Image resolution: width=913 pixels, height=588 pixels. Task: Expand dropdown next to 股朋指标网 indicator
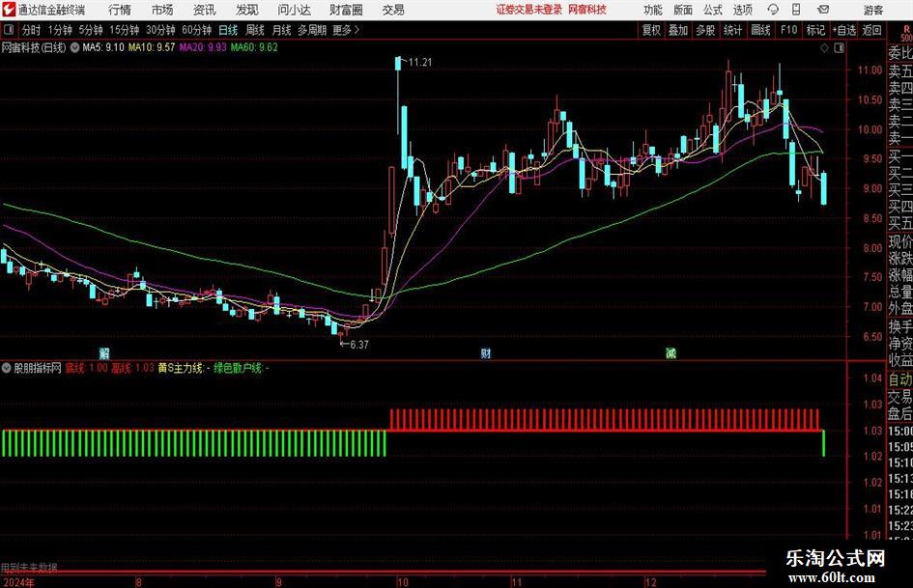coord(7,368)
